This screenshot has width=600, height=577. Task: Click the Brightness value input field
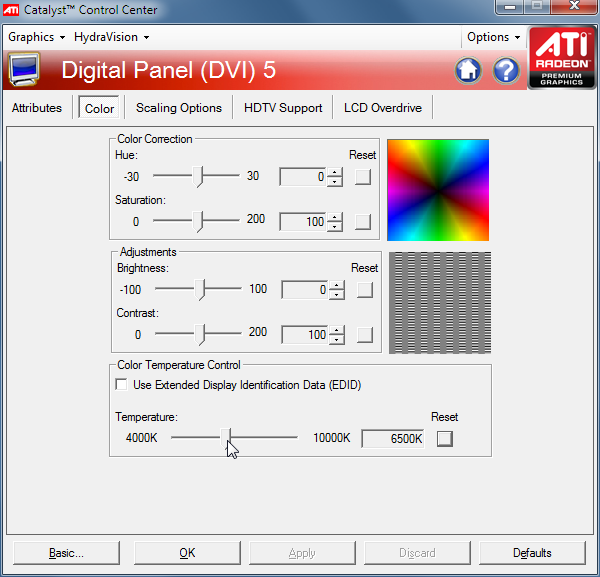(x=305, y=290)
